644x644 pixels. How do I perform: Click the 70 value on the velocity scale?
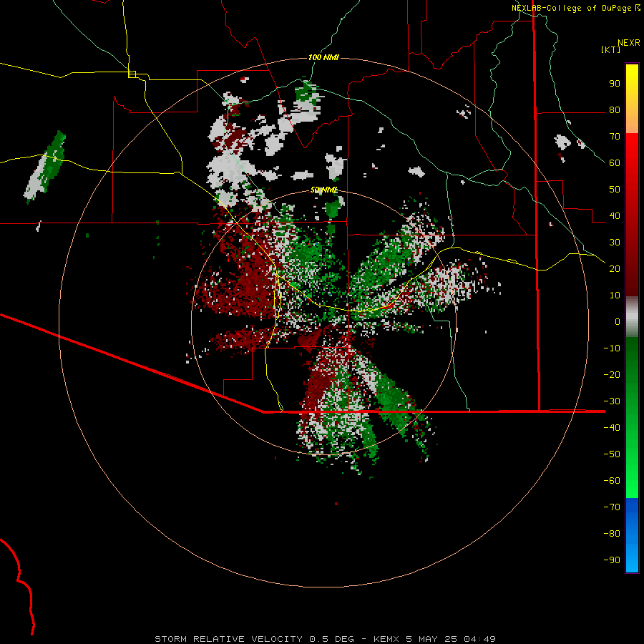pyautogui.click(x=615, y=137)
